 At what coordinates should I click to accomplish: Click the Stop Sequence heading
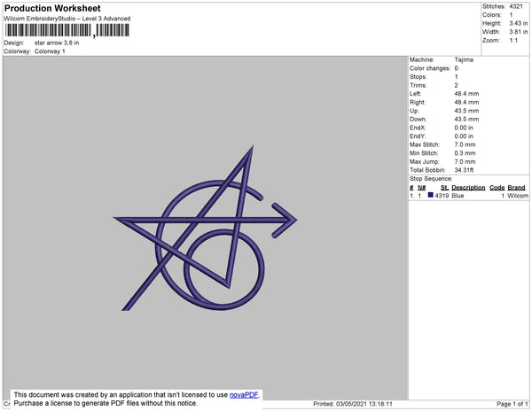point(431,179)
